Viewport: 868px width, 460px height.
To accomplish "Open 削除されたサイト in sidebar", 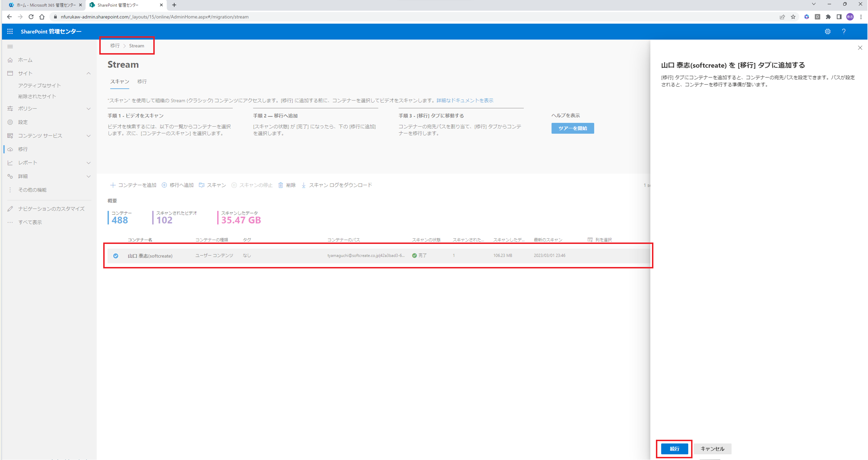I will click(x=37, y=96).
